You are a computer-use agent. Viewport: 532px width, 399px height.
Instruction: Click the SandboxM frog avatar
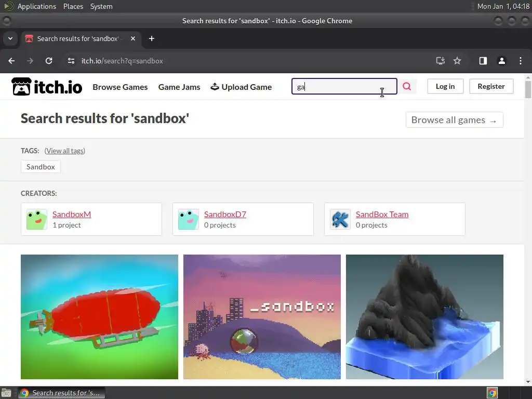point(37,219)
